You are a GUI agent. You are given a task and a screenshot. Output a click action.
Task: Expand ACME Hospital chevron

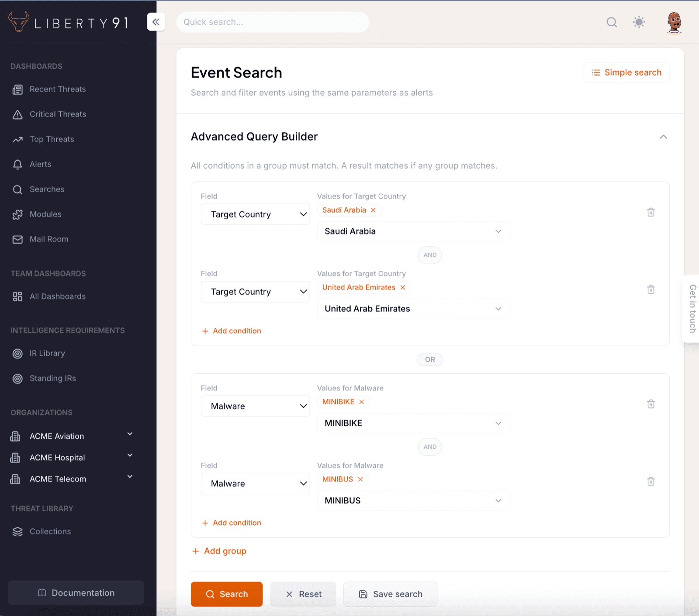130,455
